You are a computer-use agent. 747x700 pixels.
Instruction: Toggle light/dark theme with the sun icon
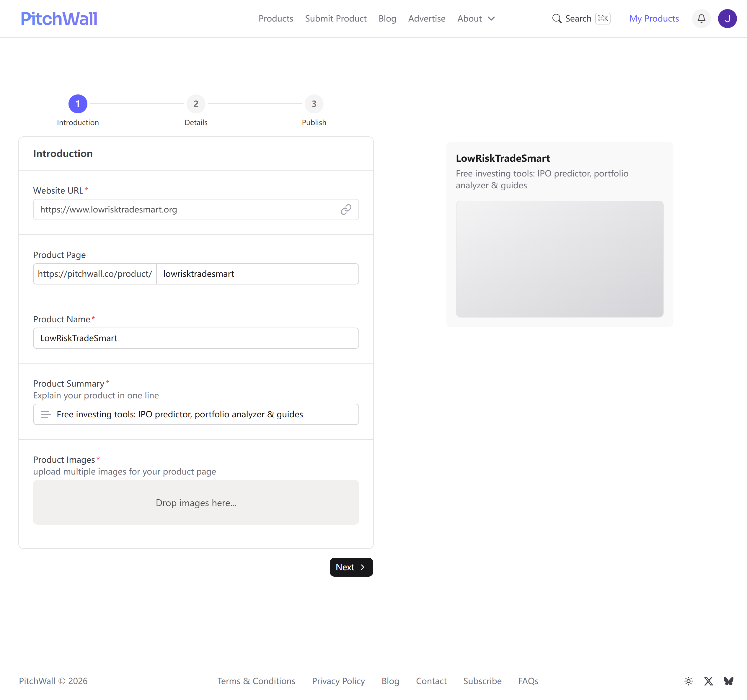tap(688, 681)
